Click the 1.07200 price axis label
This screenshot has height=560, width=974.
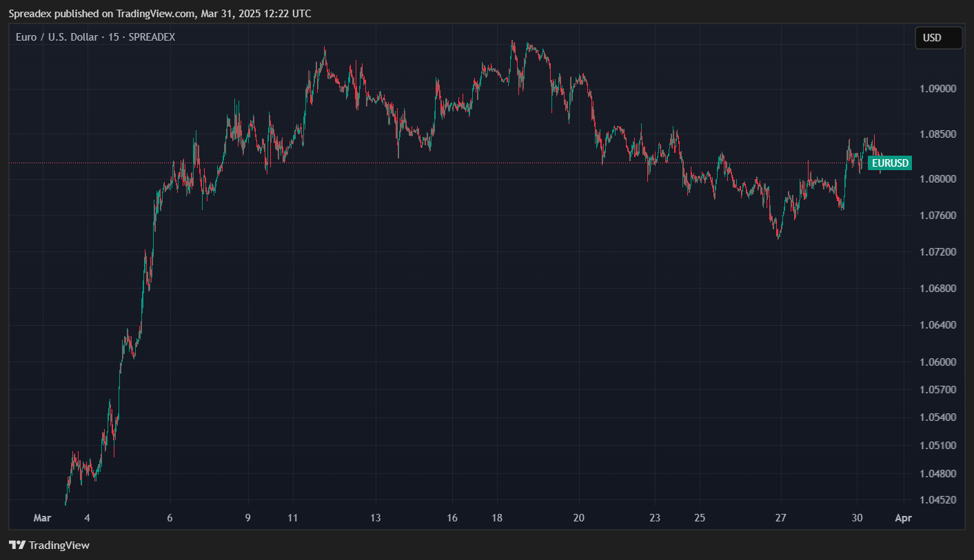(x=937, y=252)
